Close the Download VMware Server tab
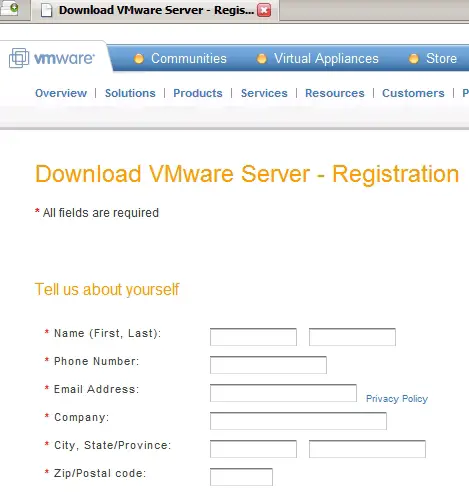The height and width of the screenshot is (492, 469). click(x=264, y=10)
